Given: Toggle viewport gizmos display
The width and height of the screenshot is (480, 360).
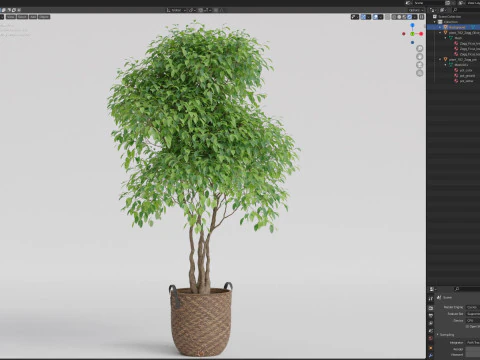Looking at the screenshot, I should (x=363, y=17).
